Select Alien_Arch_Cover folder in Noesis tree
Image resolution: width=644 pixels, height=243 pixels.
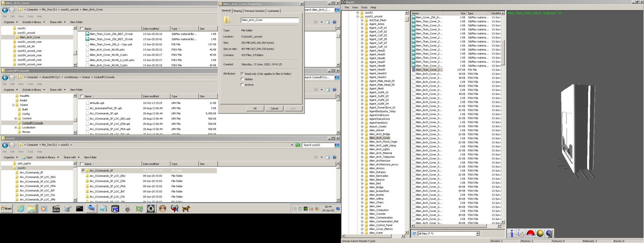(x=380, y=138)
